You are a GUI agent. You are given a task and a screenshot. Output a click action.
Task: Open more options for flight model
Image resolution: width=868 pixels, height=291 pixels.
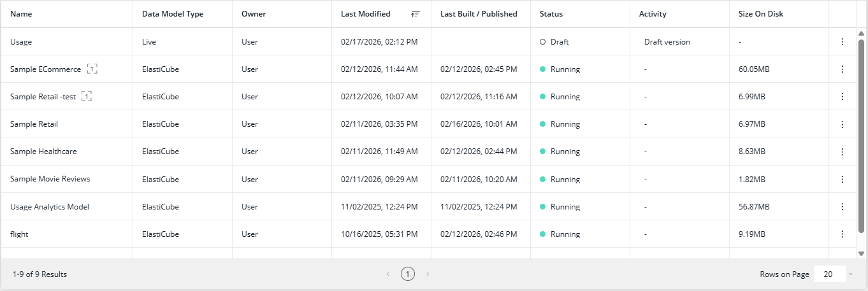click(842, 234)
